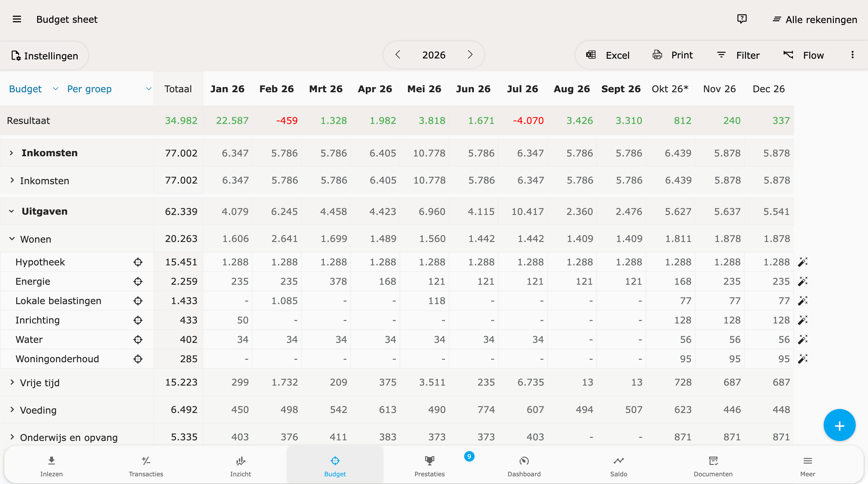Viewport: 868px width, 484px height.
Task: Click the Instellingen button
Action: 45,56
